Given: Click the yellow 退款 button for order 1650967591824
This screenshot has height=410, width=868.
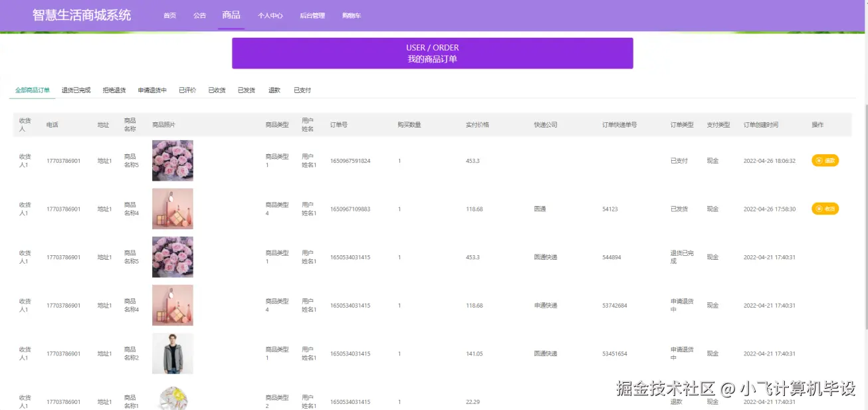Looking at the screenshot, I should click(825, 160).
